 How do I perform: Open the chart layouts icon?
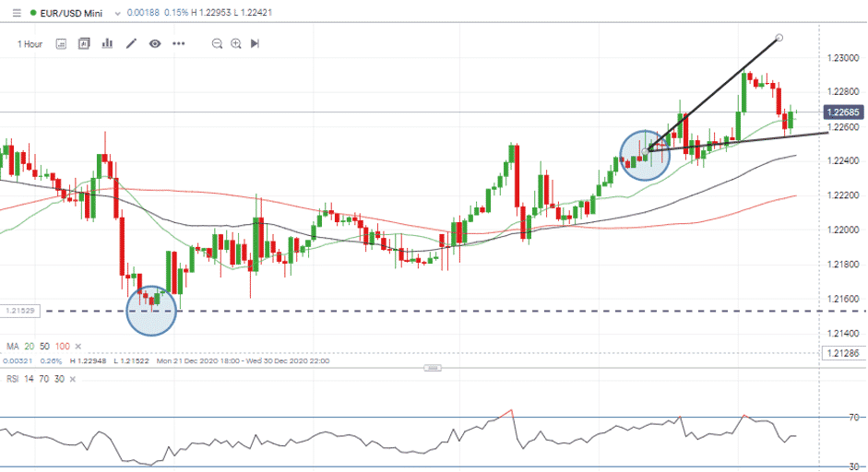(84, 43)
